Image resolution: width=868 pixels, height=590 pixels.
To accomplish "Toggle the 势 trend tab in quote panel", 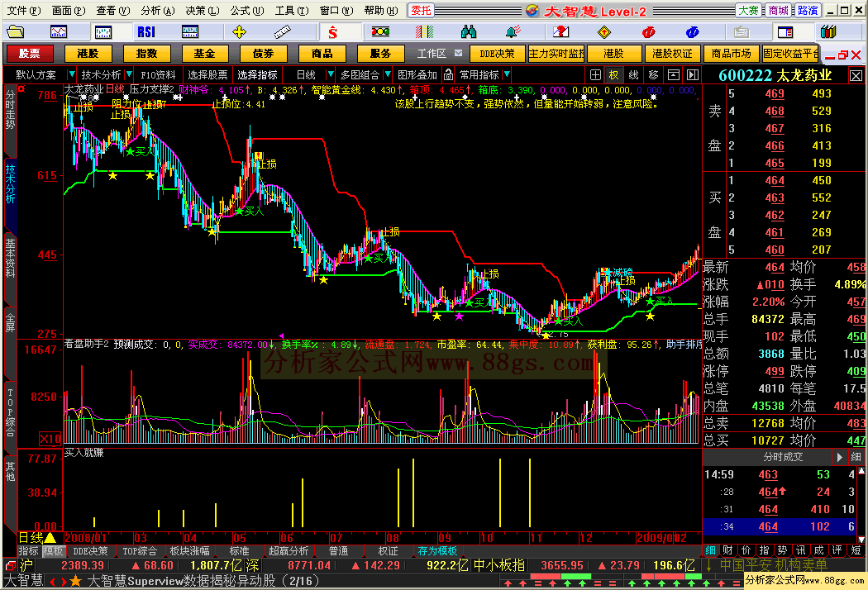I will point(782,550).
